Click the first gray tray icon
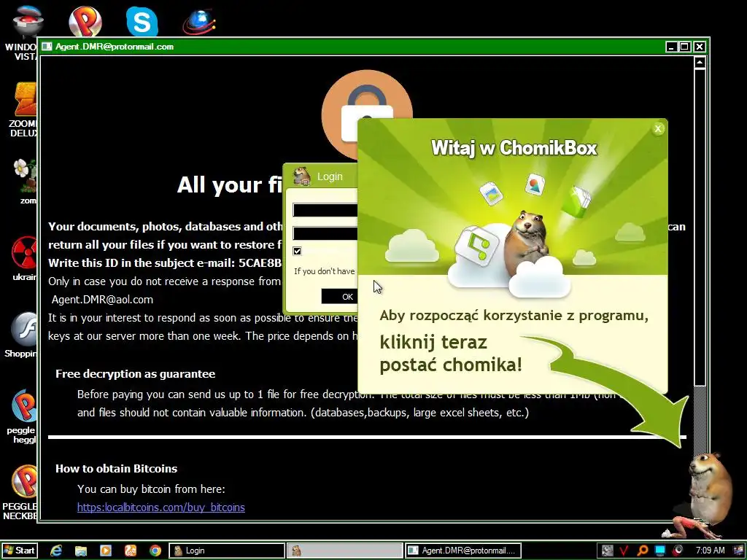The image size is (747, 560). tap(607, 551)
